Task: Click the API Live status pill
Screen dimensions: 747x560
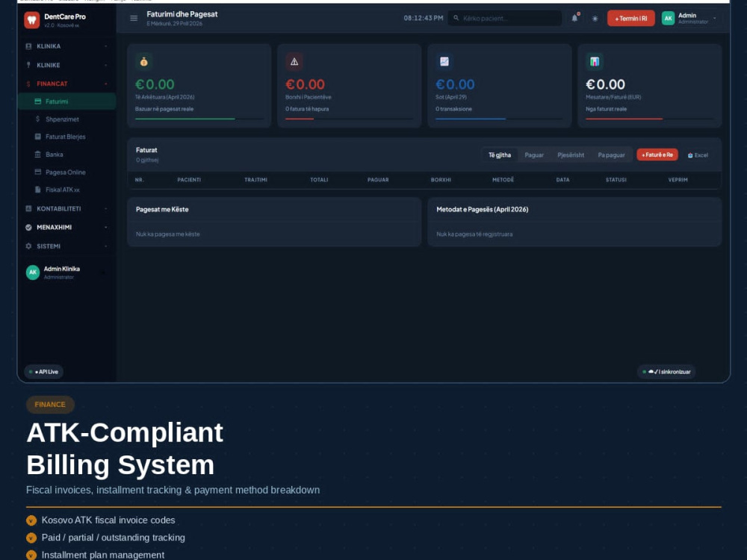Action: coord(44,372)
